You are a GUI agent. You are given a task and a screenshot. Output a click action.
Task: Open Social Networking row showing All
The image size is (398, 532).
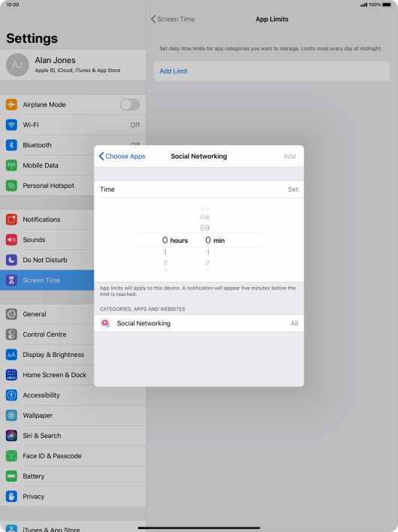tap(199, 323)
